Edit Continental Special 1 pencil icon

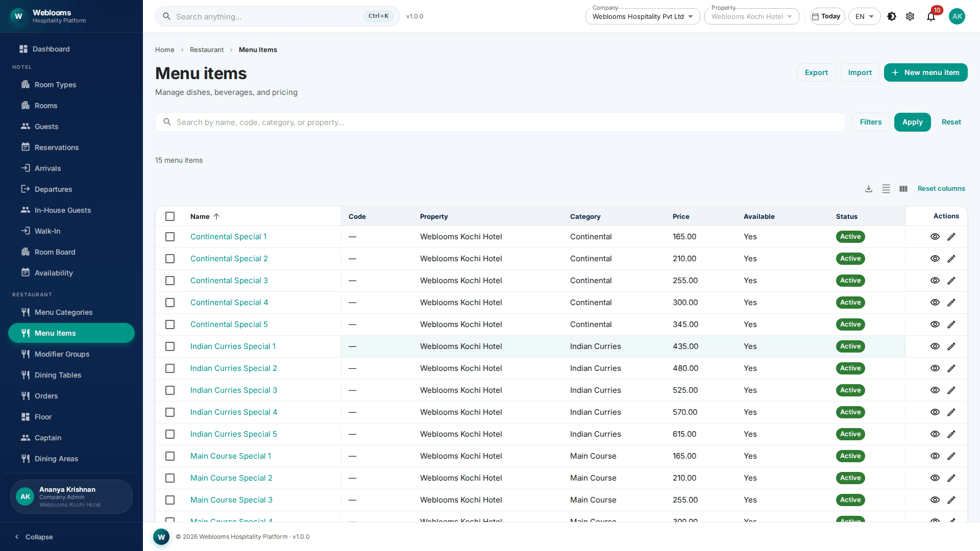pos(951,237)
